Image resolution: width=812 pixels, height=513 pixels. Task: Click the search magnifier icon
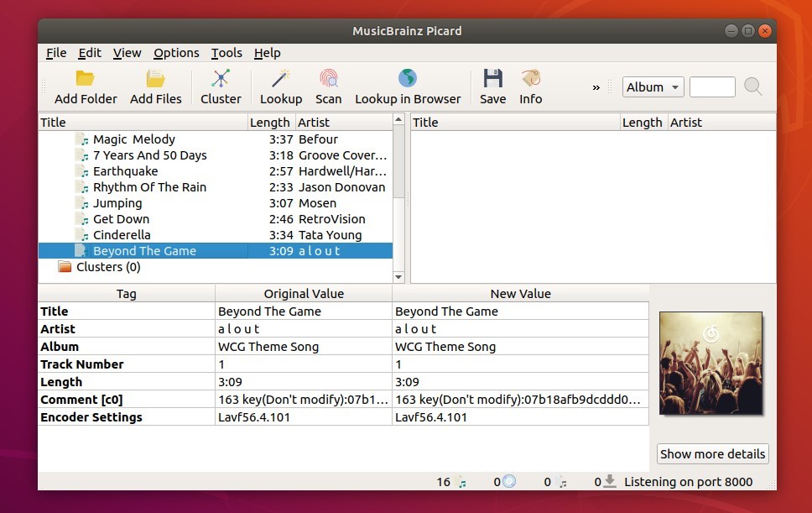pos(753,86)
